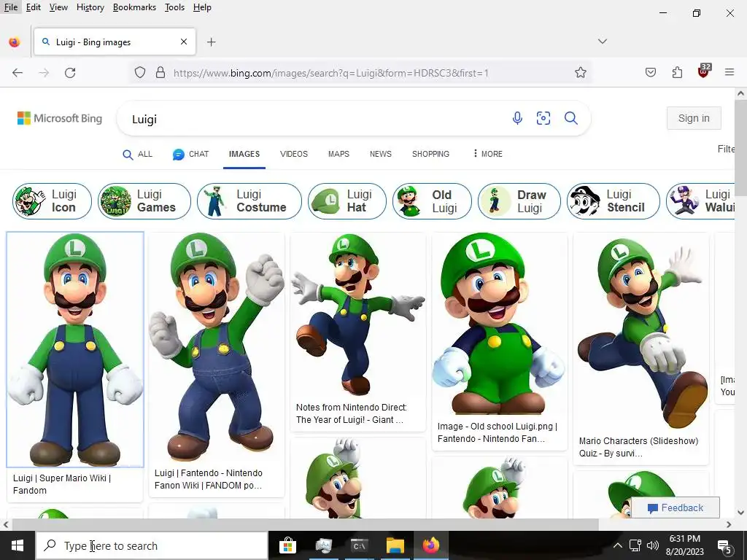Image resolution: width=747 pixels, height=560 pixels.
Task: Go back using the browser back arrow
Action: [18, 72]
